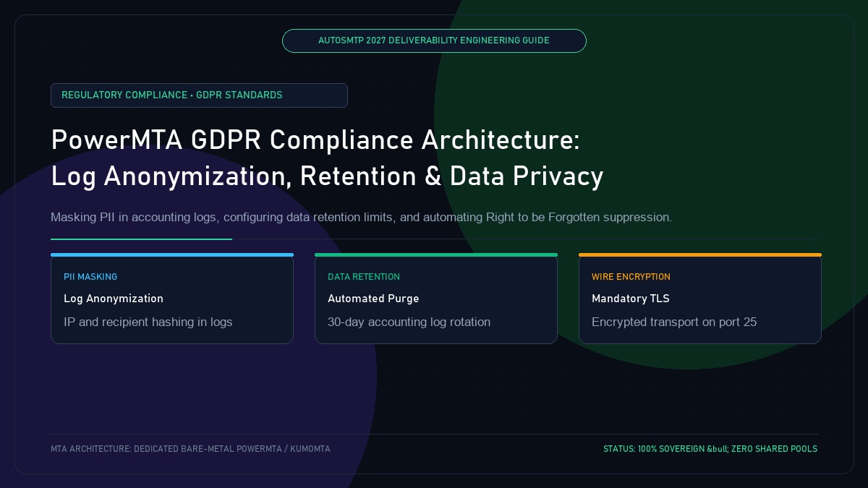Screen dimensions: 868x488
Task: Click the AutoSMTP 2027 Deliverability Engineering Guide badge
Action: 434,40
